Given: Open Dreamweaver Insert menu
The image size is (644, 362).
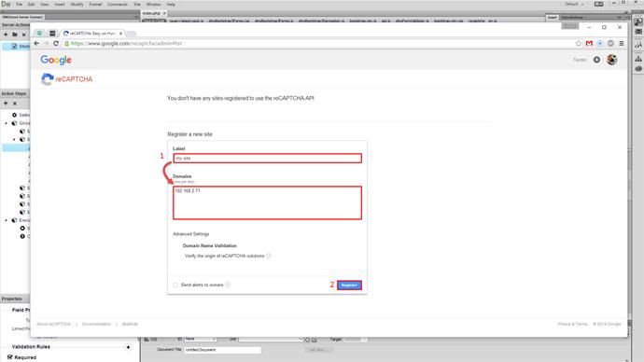Looking at the screenshot, I should click(x=60, y=4).
